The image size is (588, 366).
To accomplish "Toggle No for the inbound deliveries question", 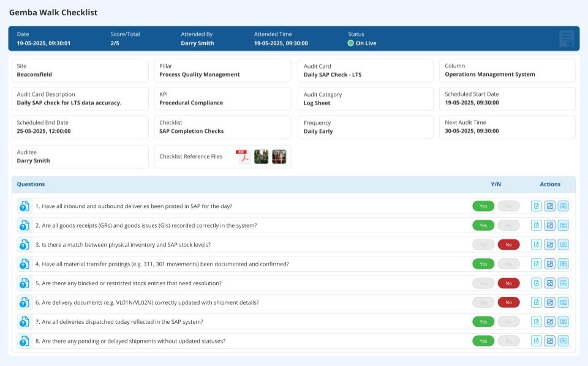I will point(509,206).
